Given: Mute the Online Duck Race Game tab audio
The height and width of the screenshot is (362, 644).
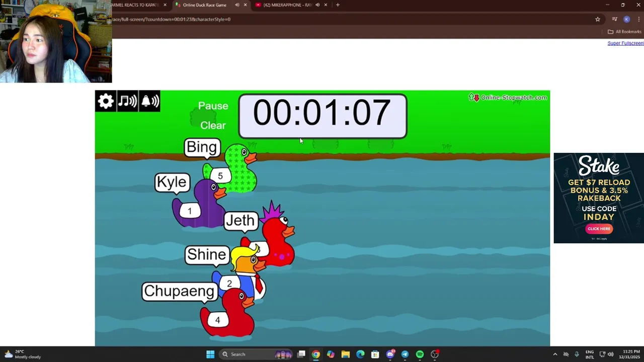Looking at the screenshot, I should [x=237, y=5].
